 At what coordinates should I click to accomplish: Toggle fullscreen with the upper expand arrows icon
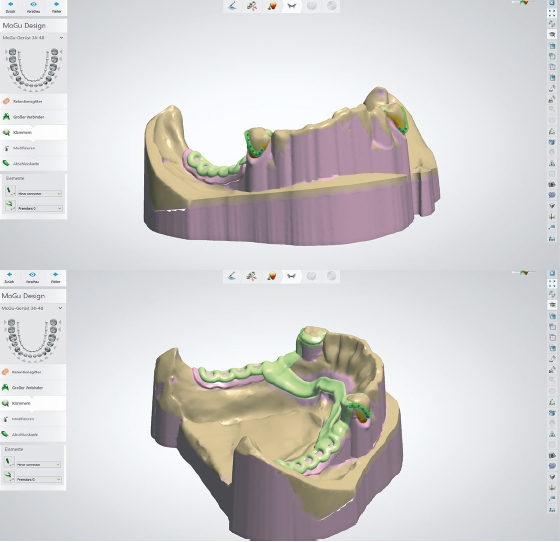552,13
